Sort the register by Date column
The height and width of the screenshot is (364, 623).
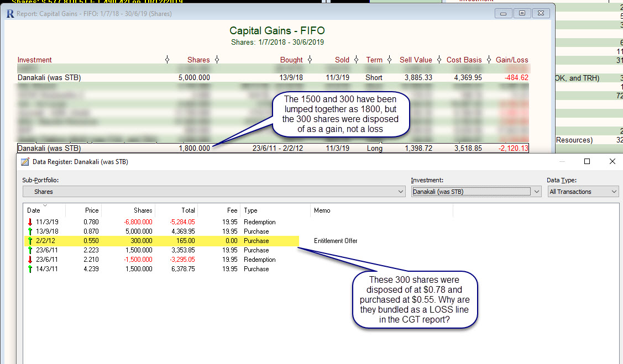pyautogui.click(x=34, y=210)
